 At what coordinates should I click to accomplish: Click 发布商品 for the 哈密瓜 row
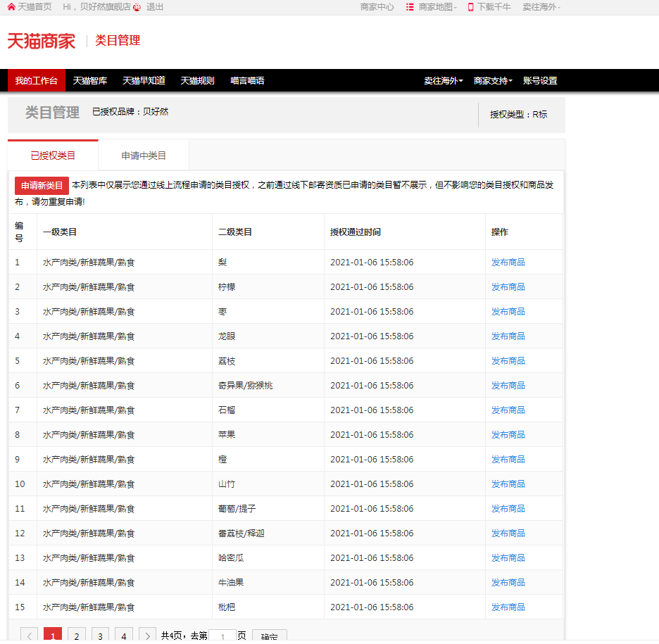[508, 558]
